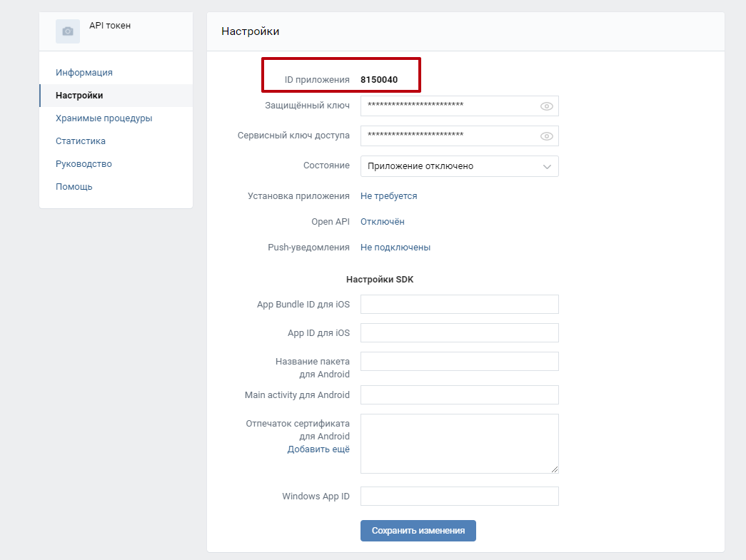
Task: Click the Android certificate fingerprint text area
Action: tap(459, 443)
